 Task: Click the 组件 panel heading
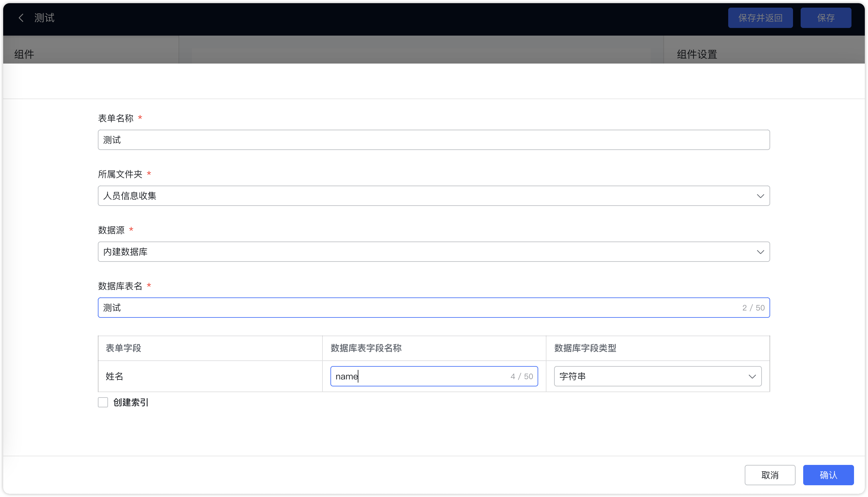[x=24, y=54]
